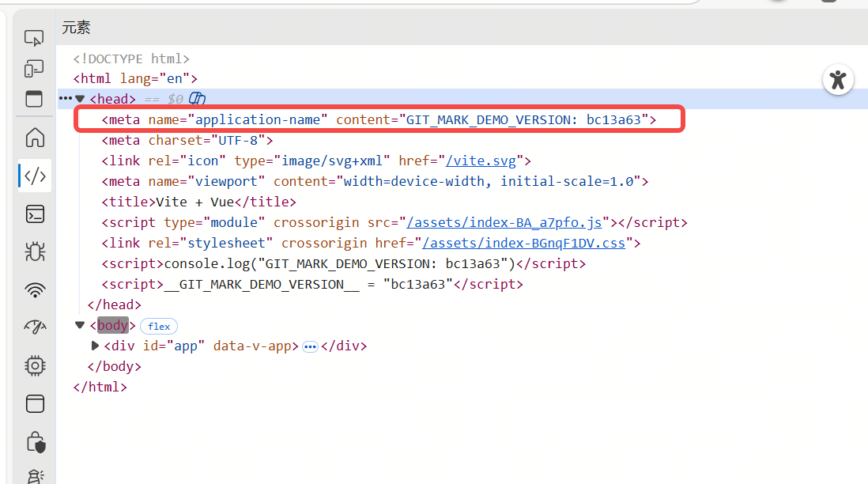The height and width of the screenshot is (484, 868).
Task: Select the html lang="en" node
Action: pyautogui.click(x=135, y=78)
